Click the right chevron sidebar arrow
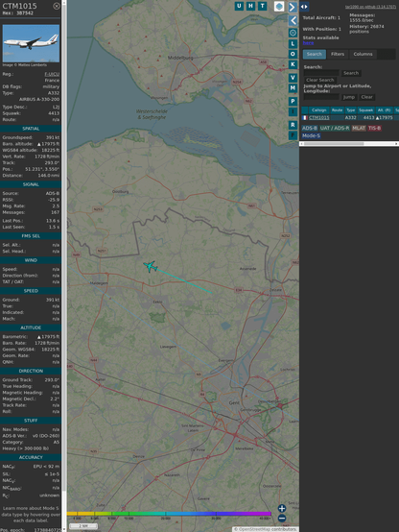The height and width of the screenshot is (532, 399). point(293,7)
